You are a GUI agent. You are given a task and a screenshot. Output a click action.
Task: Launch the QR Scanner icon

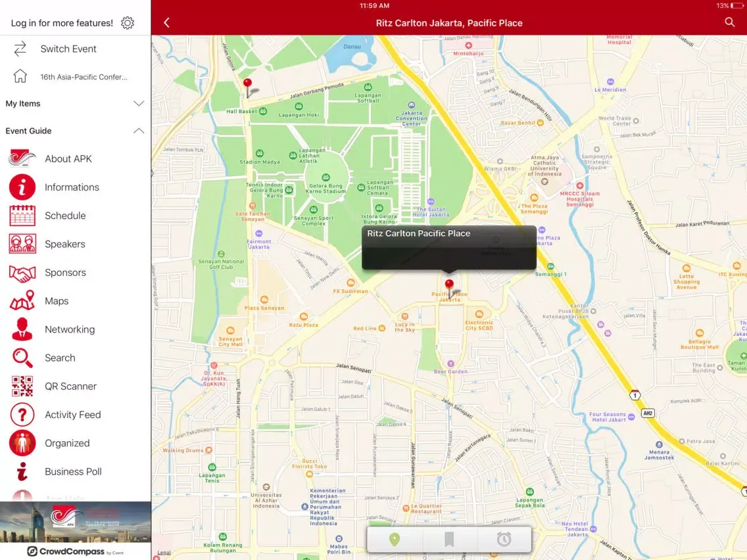click(x=22, y=386)
